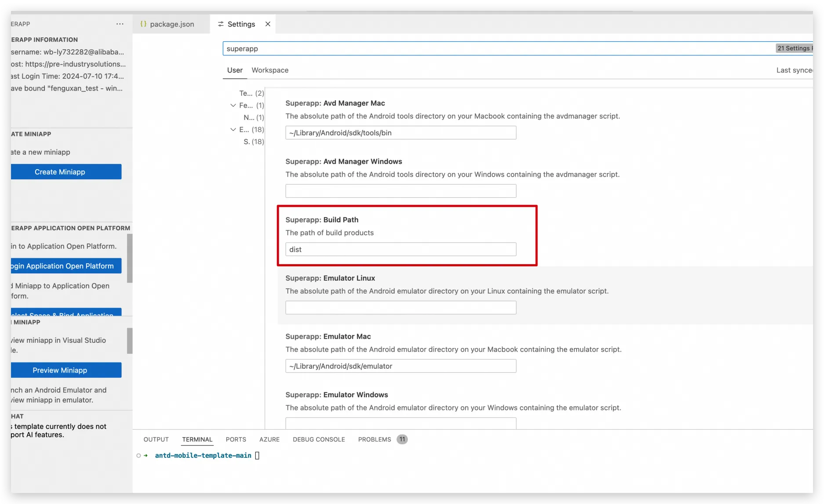Viewport: 824px width, 504px height.
Task: Click the terminal prompt circle indicator
Action: pyautogui.click(x=138, y=456)
